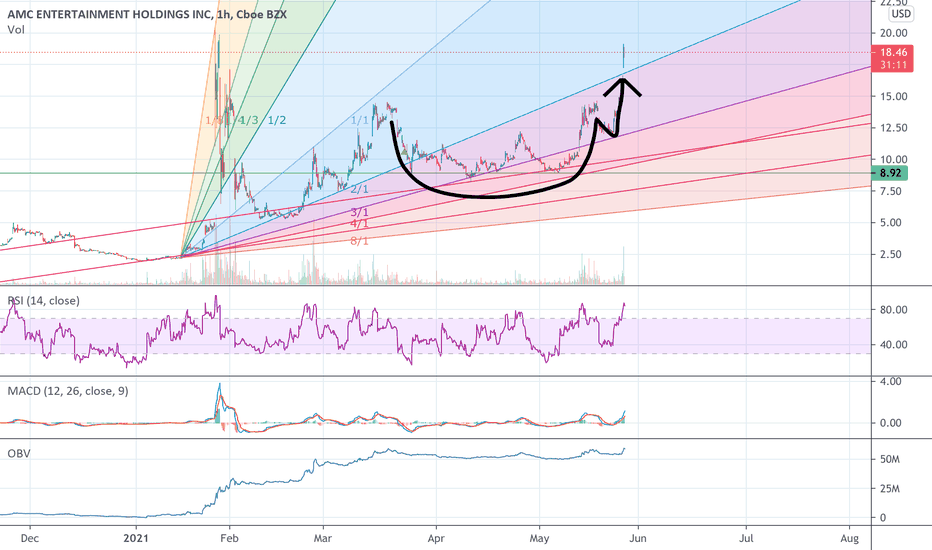Click the green 8.92 horizontal line price label

(890, 174)
